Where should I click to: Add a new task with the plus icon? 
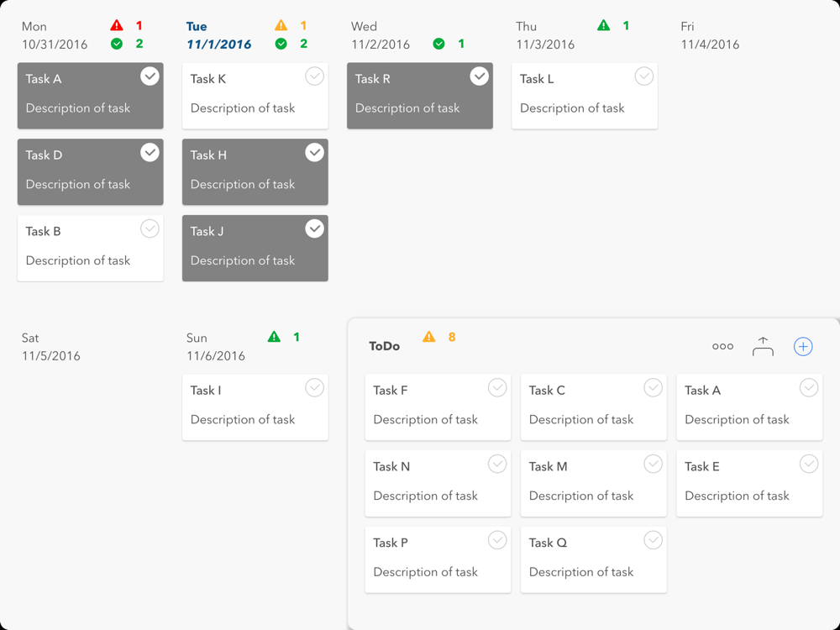(803, 346)
